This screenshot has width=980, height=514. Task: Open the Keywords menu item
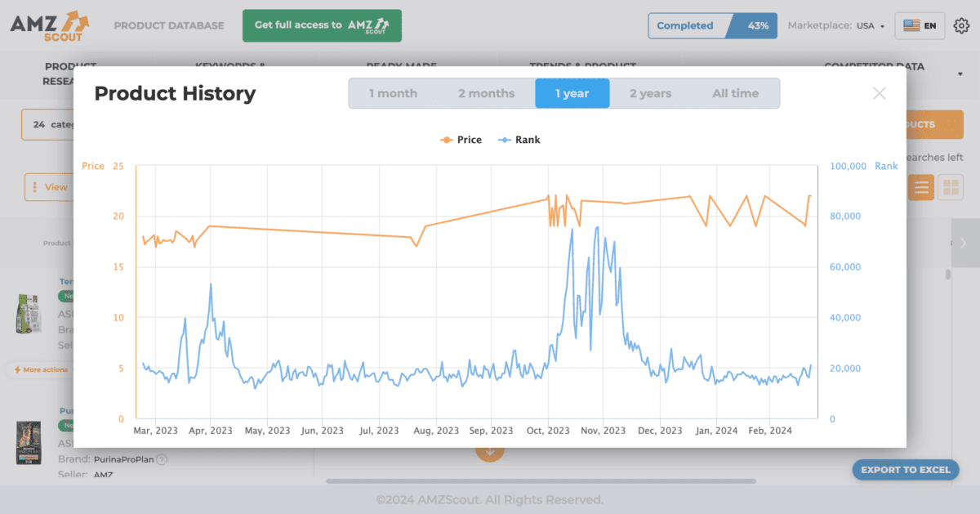[x=229, y=66]
